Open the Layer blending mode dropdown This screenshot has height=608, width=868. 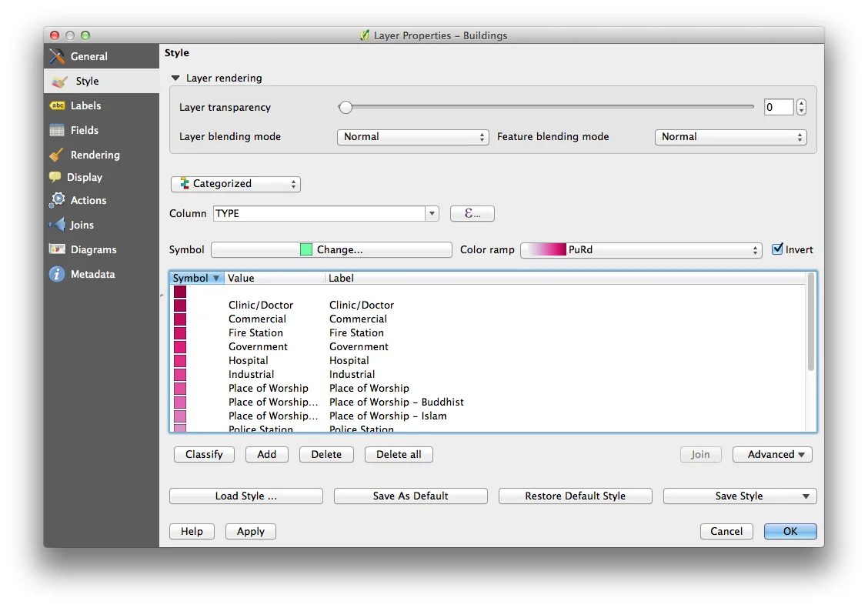tap(412, 137)
